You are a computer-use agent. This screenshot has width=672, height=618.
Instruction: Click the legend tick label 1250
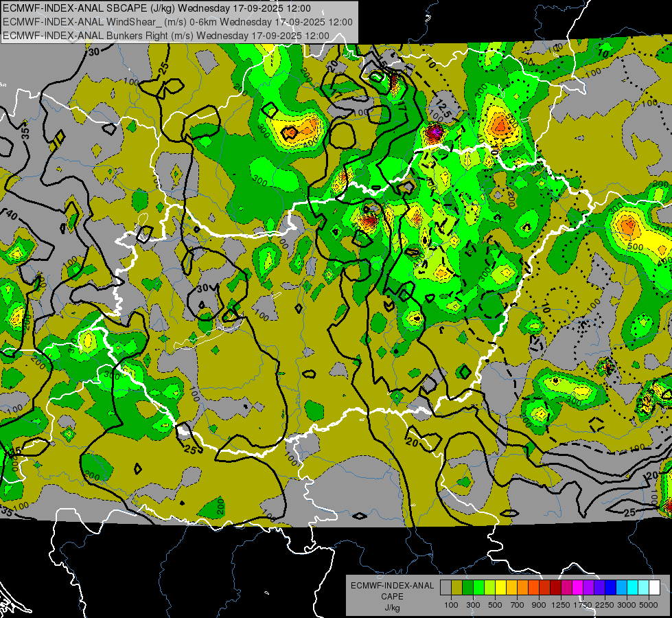tap(561, 605)
